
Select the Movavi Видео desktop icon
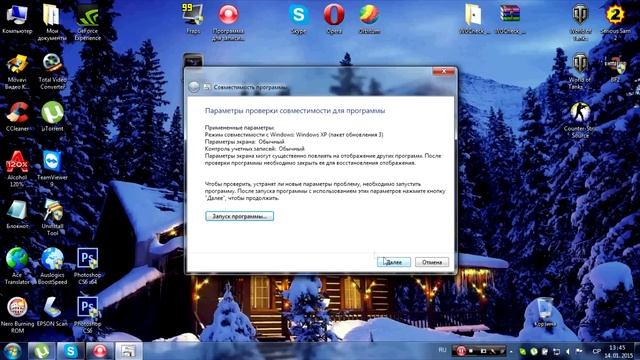point(17,71)
